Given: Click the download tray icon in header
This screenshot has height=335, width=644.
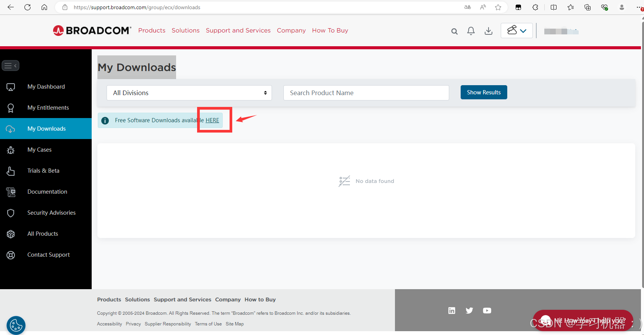Looking at the screenshot, I should point(489,31).
